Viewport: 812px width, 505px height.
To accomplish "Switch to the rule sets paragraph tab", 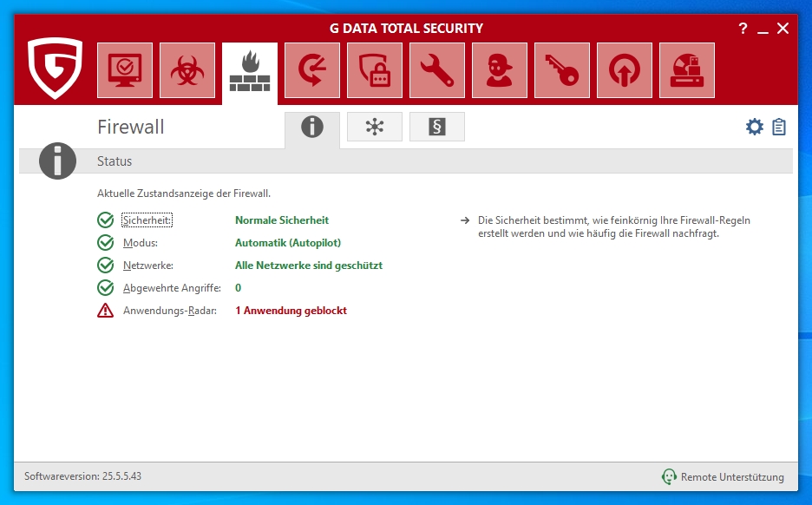I will pos(437,127).
